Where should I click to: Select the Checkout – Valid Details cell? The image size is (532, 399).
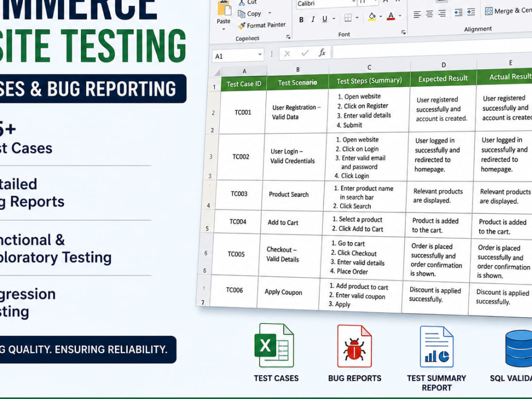tap(289, 254)
